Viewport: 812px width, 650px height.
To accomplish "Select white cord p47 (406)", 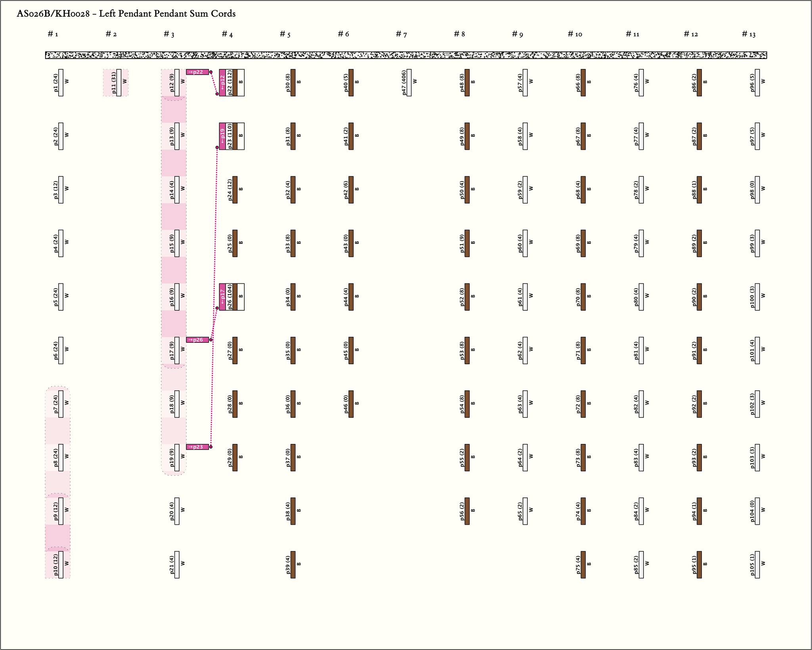I will tap(409, 82).
